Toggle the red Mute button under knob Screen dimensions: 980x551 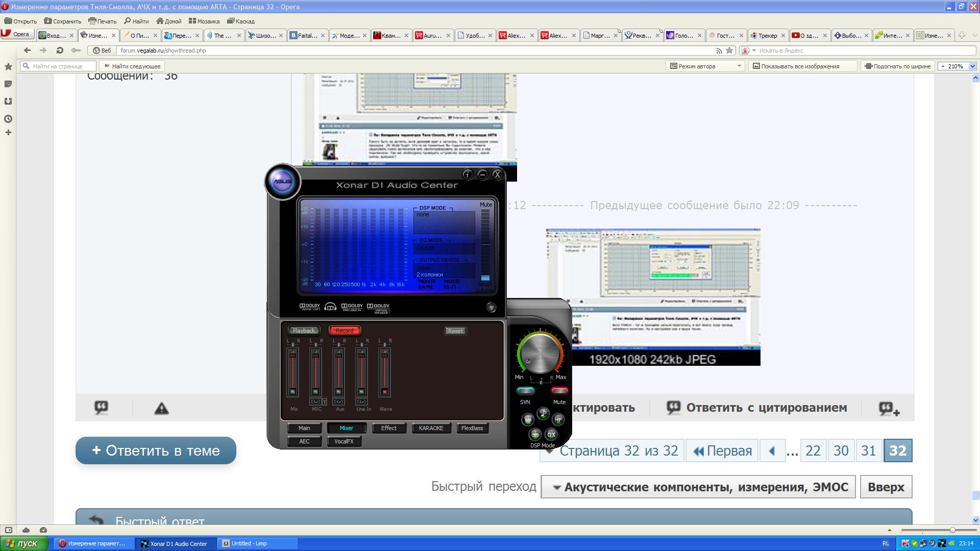coord(559,391)
